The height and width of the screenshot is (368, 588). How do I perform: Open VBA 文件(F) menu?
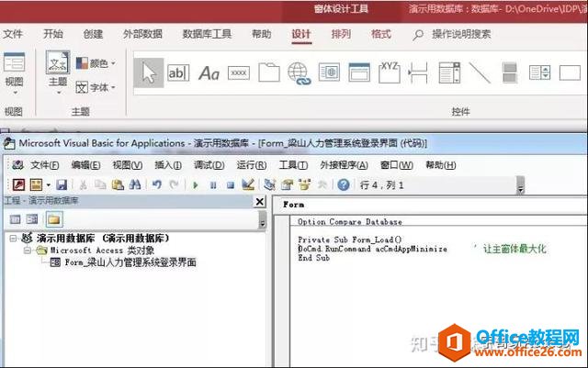tap(45, 165)
